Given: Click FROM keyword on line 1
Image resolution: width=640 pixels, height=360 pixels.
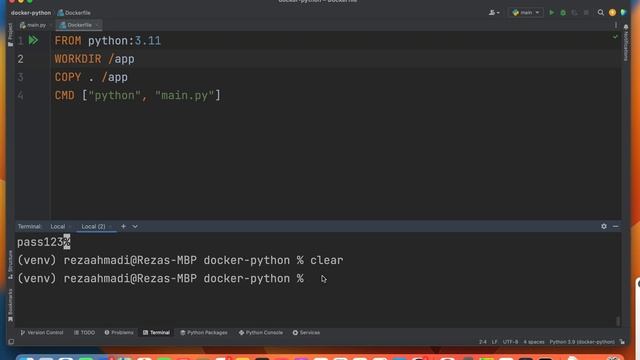Looking at the screenshot, I should (x=68, y=41).
